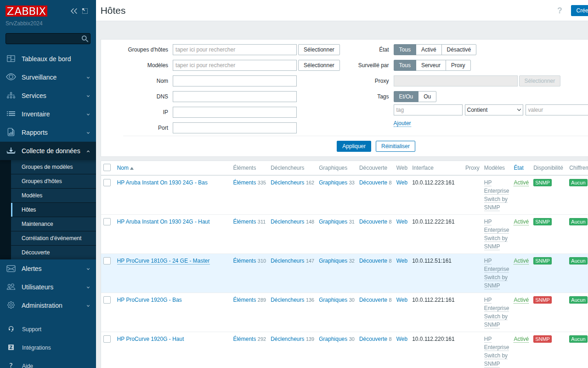588x368 pixels.
Task: Click the Surveillance eye icon
Action: [x=11, y=77]
